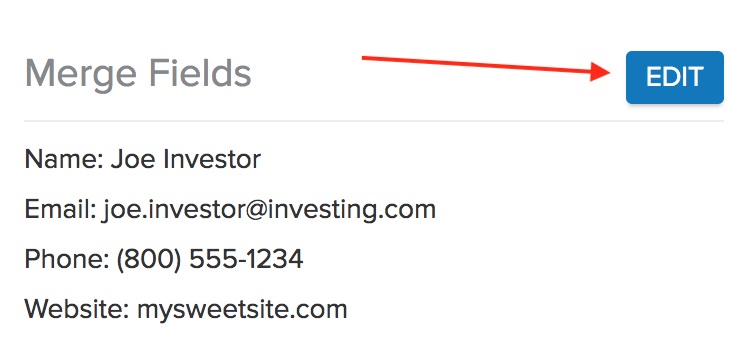Click the "Name:" label
The image size is (746, 362).
click(64, 159)
